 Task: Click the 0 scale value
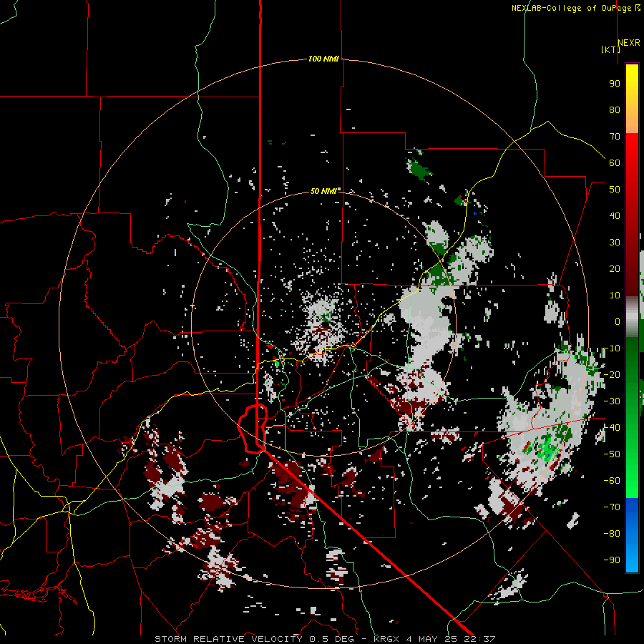click(618, 321)
